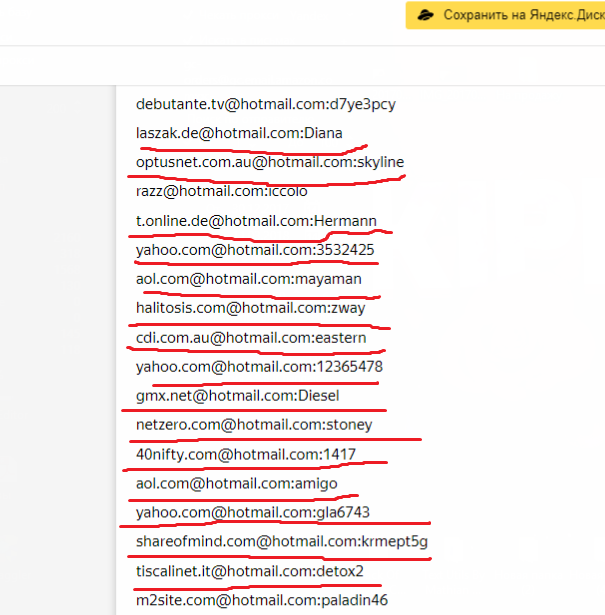
Task: Select the line starting with tiscalinet.it
Action: (x=250, y=571)
